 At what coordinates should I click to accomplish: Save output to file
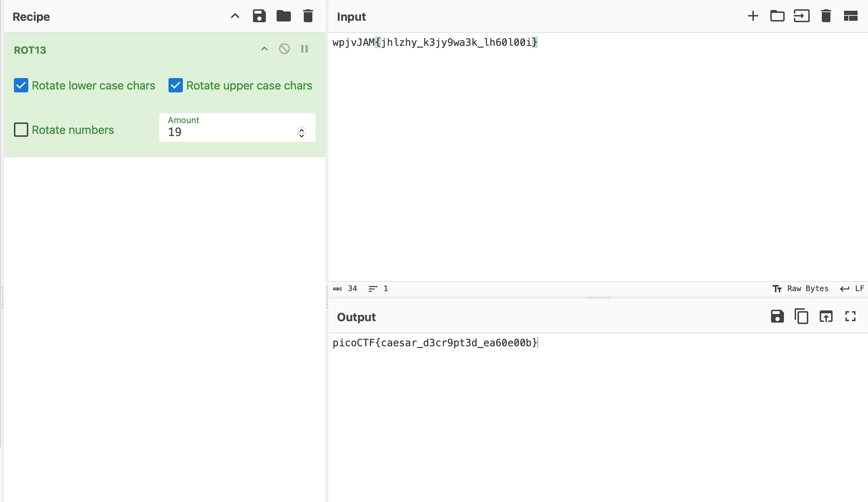777,317
